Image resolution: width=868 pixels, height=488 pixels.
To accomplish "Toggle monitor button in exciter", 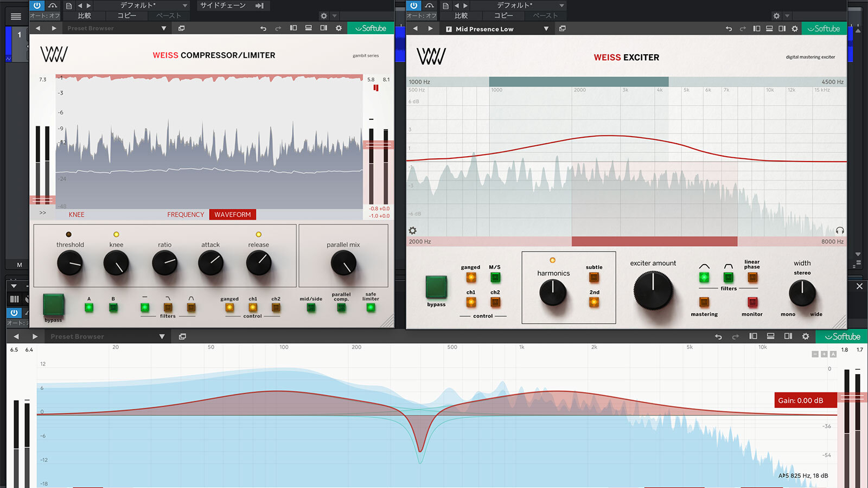I will pyautogui.click(x=752, y=302).
